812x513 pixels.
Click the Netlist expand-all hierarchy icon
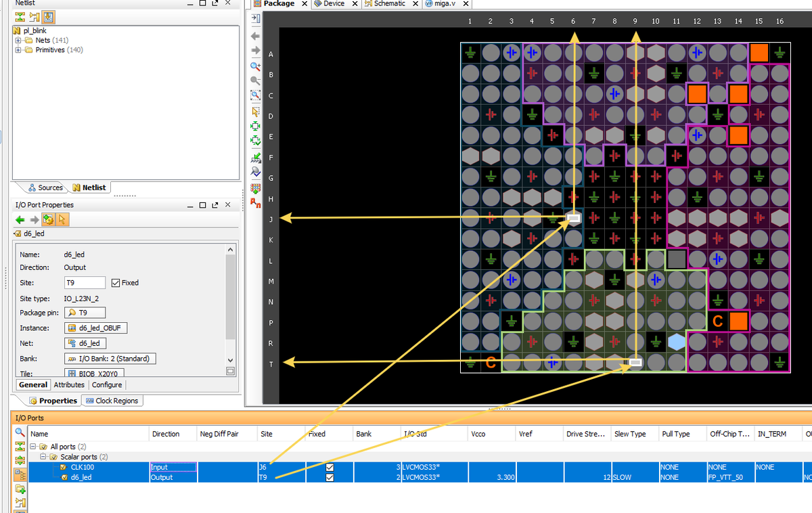pos(34,17)
